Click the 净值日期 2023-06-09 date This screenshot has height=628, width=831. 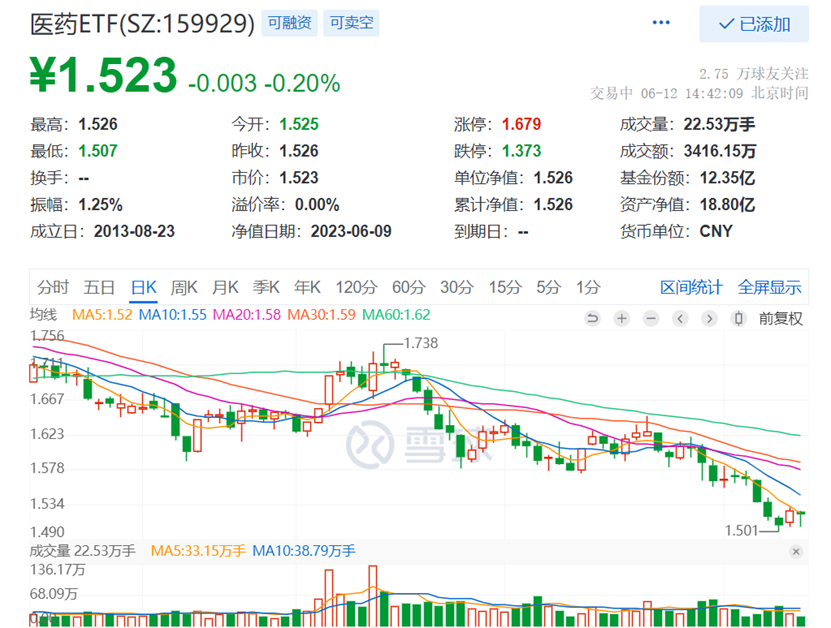[351, 231]
